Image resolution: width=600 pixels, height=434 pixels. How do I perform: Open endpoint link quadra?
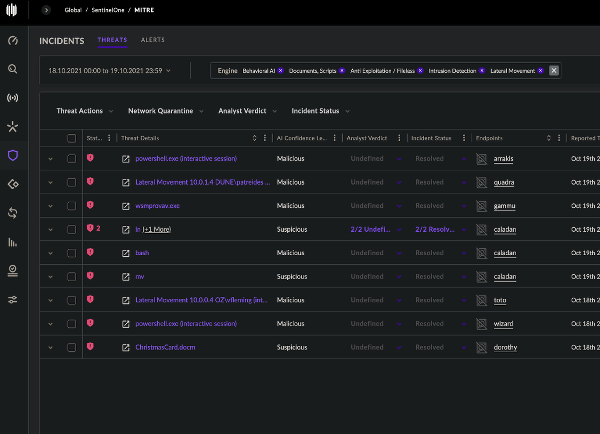click(504, 183)
